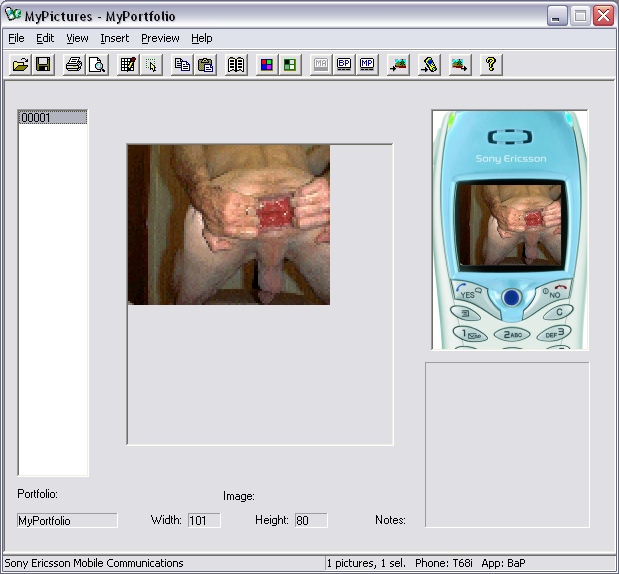The image size is (619, 574).
Task: Click the Width field showing 101
Action: tap(204, 520)
